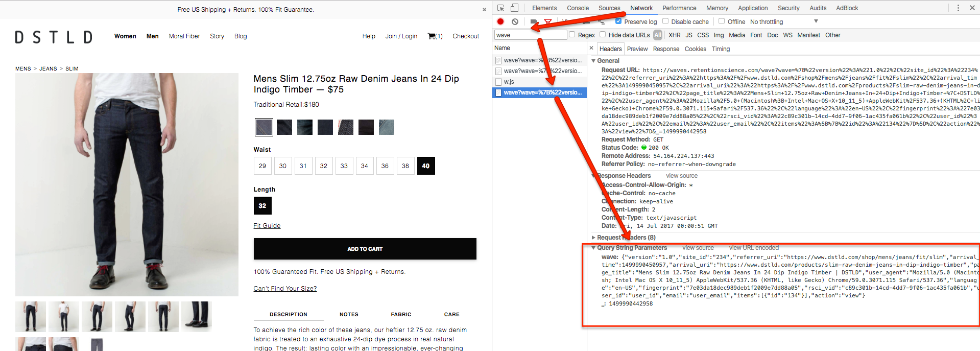Open the No throttling dropdown

784,21
